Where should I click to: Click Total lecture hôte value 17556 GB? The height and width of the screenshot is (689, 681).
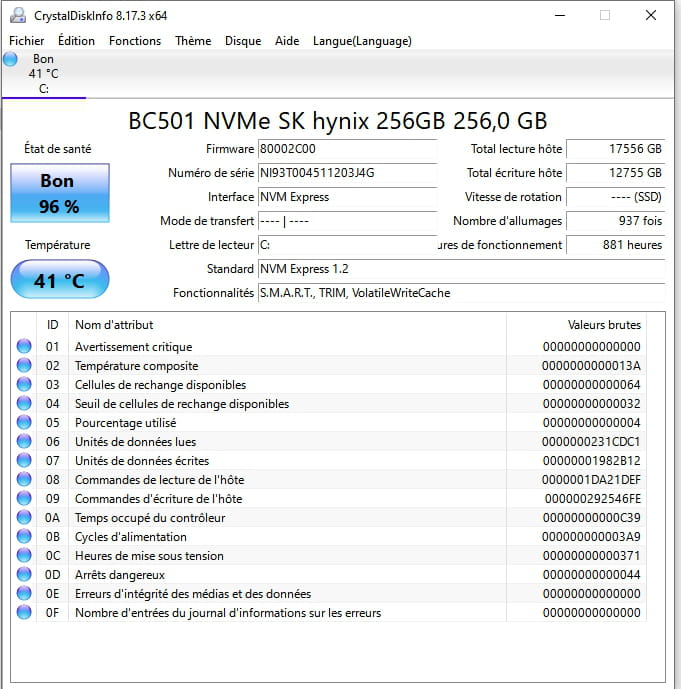click(616, 149)
